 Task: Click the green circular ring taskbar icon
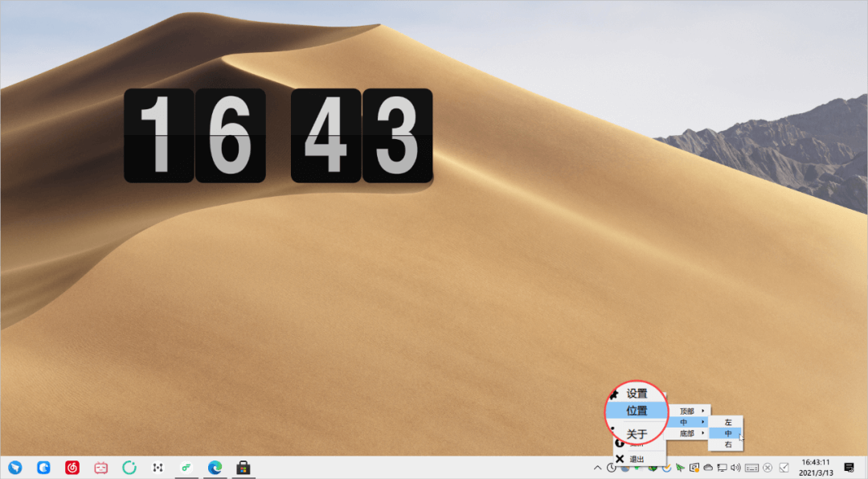[x=129, y=468]
